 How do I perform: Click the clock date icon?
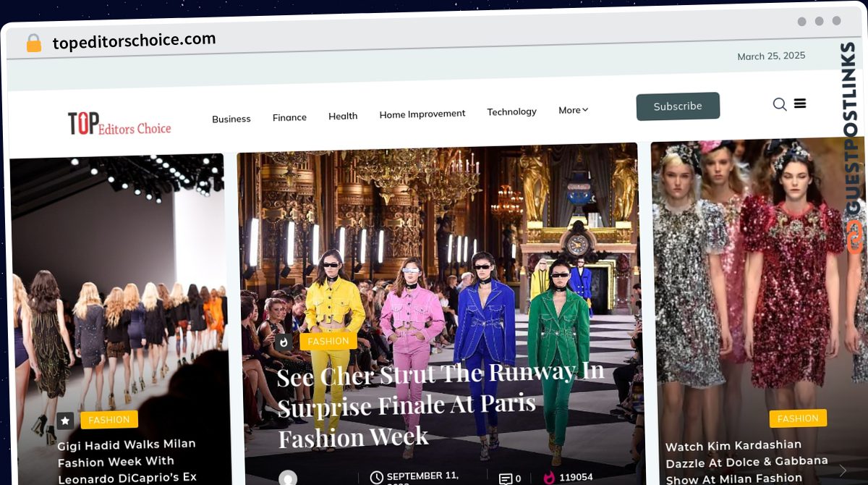[x=376, y=478]
